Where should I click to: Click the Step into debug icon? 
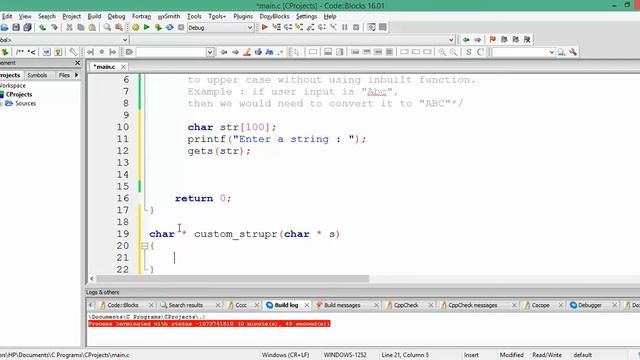[299, 27]
